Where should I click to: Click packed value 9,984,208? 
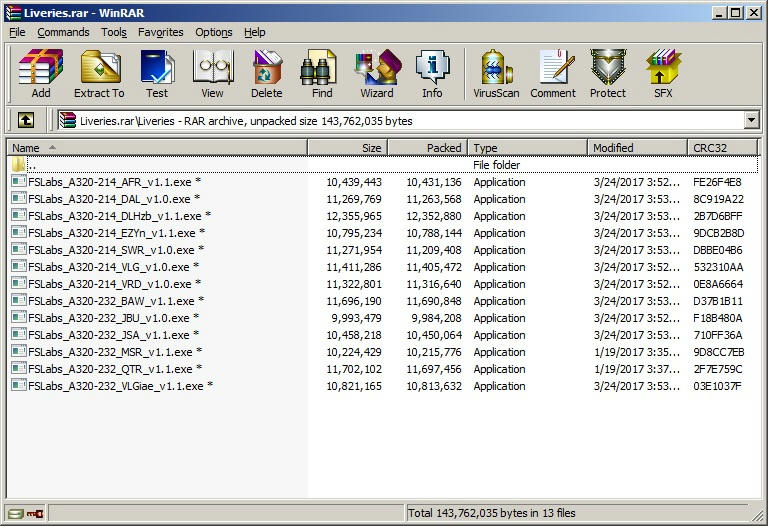(436, 318)
